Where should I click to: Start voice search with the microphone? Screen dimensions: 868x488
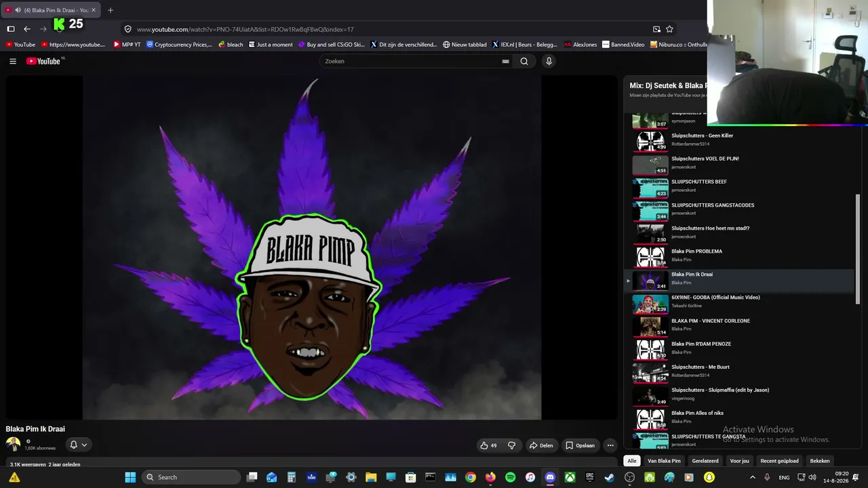[x=549, y=61]
